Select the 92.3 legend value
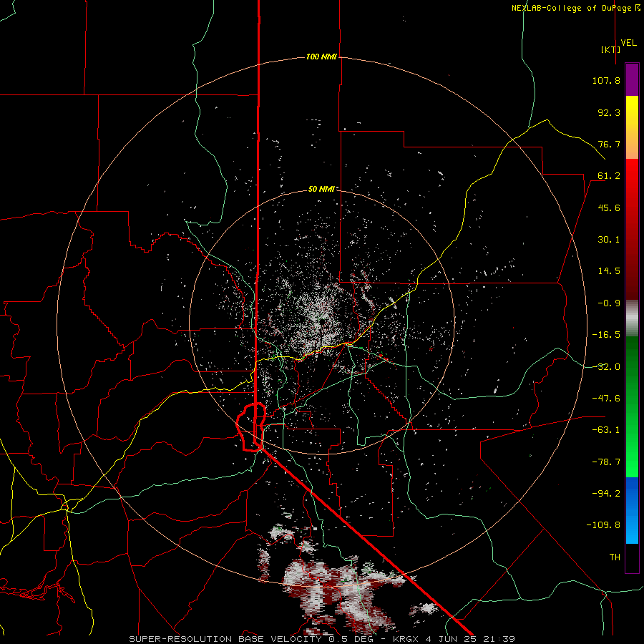 (609, 112)
